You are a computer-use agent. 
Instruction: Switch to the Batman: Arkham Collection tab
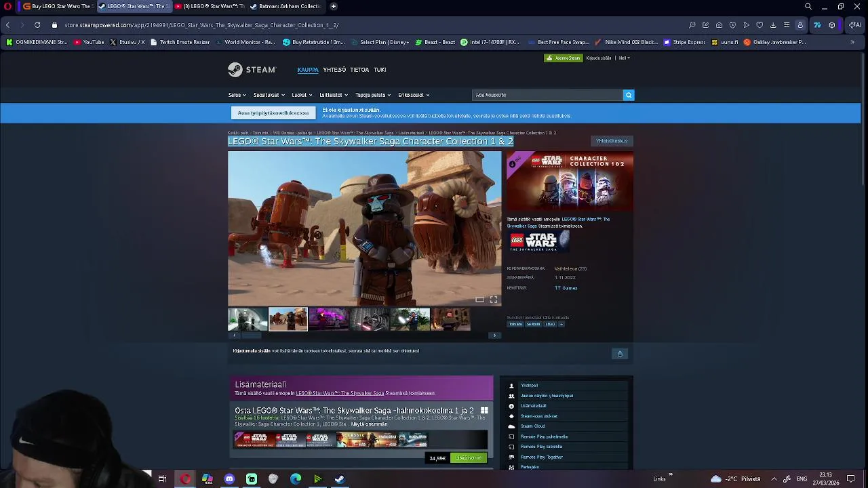pos(285,6)
